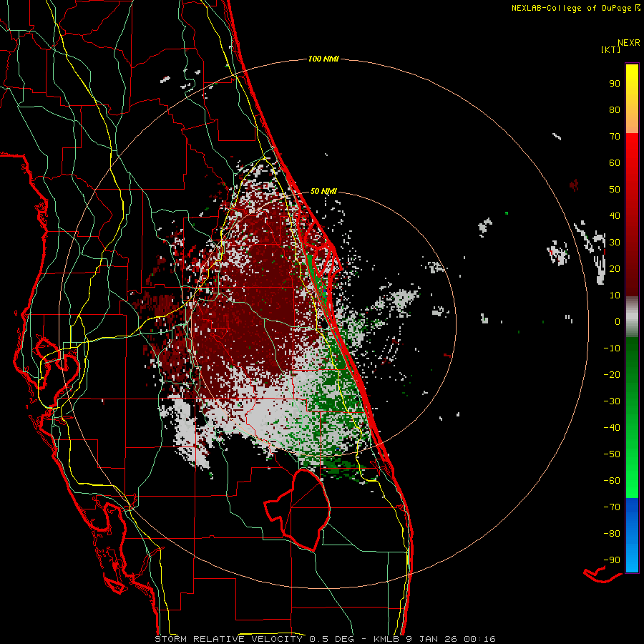Click the 30 value on velocity scale
644x644 pixels.
tap(615, 243)
